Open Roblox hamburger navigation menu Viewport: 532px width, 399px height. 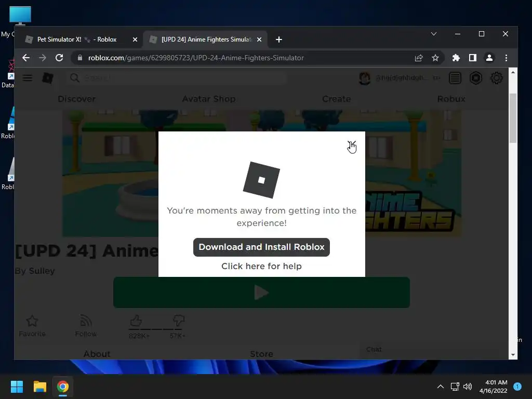[x=28, y=78]
